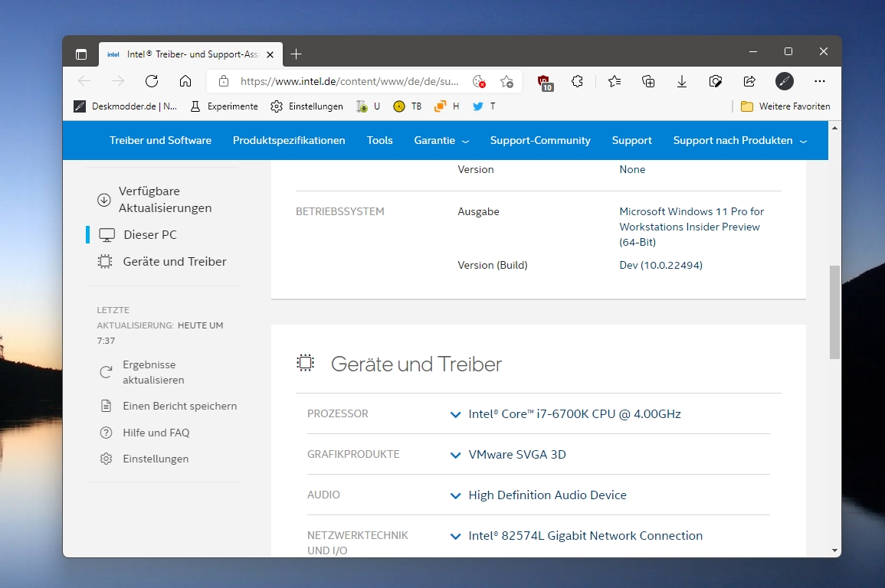The height and width of the screenshot is (588, 885).
Task: Select Produktspezifikationen in navigation
Action: (x=289, y=140)
